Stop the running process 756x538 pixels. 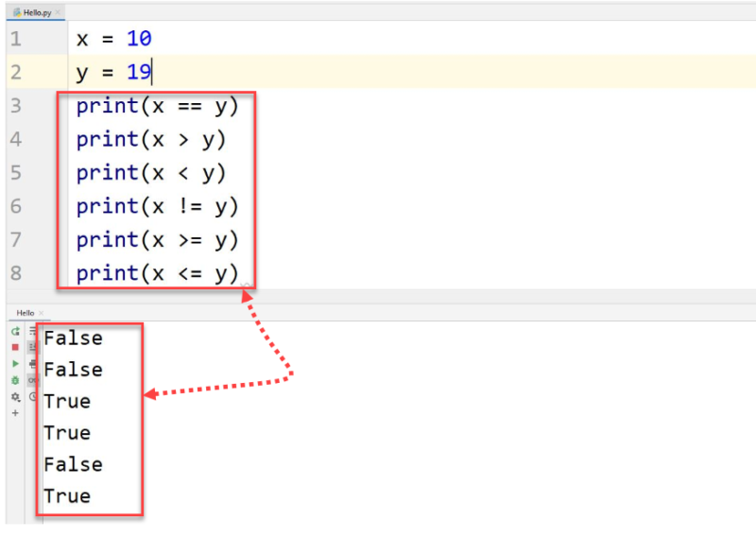[x=15, y=347]
